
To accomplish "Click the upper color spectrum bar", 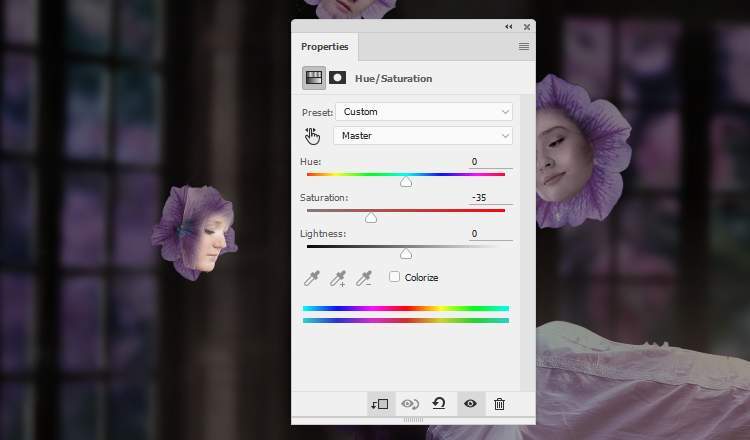I will coord(406,308).
